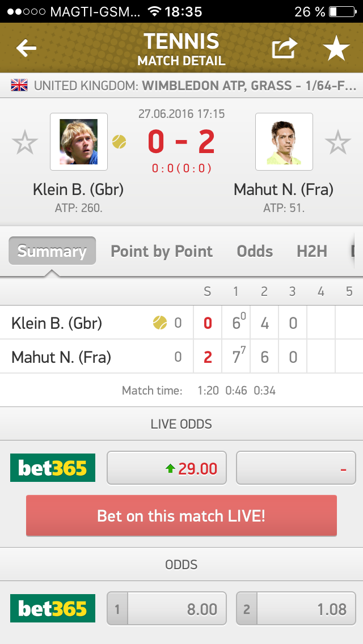363x644 pixels.
Task: Choose odds 1.08 for player 2
Action: [296, 609]
